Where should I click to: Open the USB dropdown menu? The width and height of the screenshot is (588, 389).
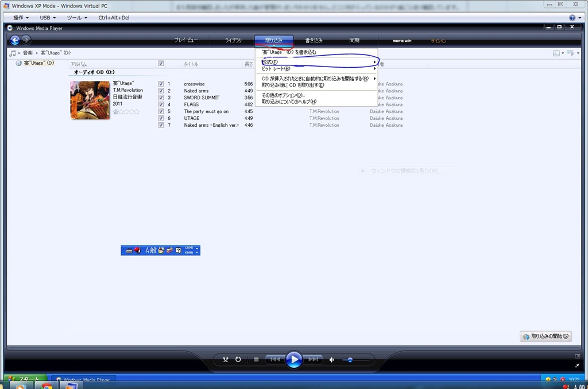pyautogui.click(x=48, y=18)
